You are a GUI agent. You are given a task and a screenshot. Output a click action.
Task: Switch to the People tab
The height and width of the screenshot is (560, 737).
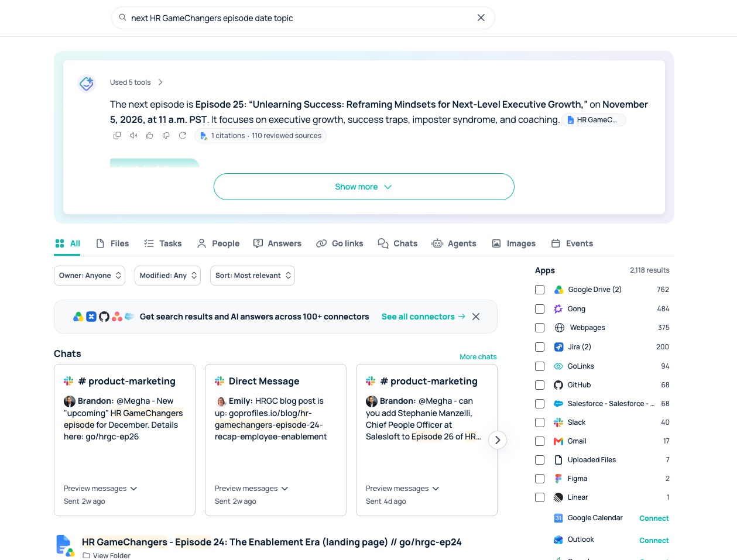pos(218,243)
